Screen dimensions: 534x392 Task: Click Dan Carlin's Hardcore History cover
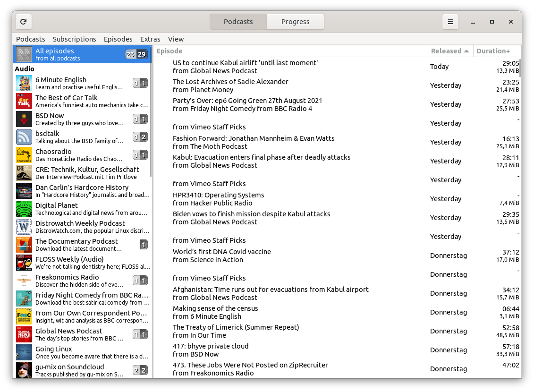(x=24, y=191)
